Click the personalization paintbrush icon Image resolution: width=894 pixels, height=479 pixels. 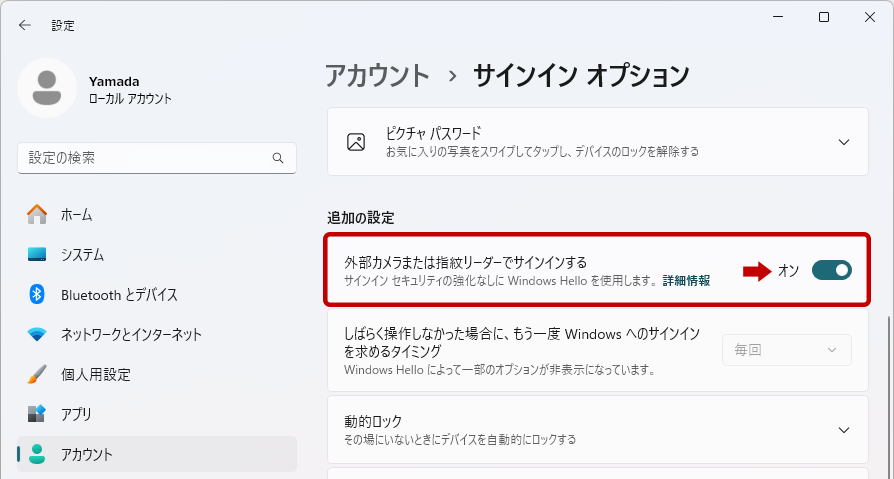click(x=37, y=374)
